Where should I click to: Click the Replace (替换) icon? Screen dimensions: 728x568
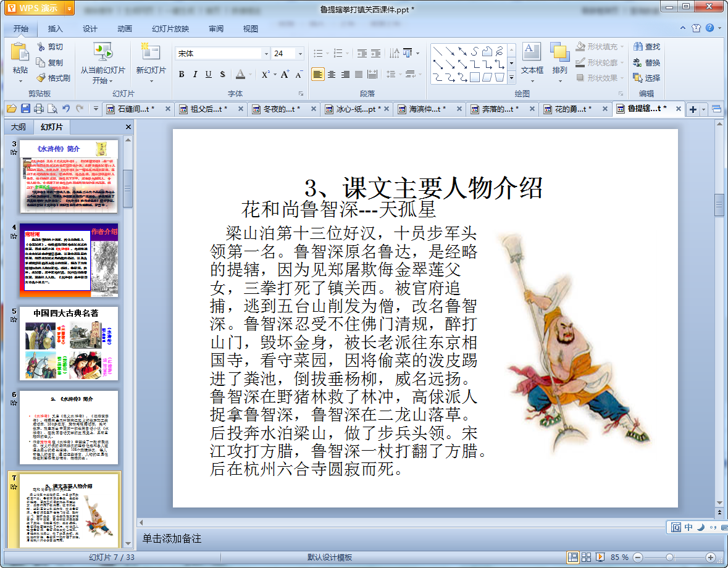coord(638,62)
